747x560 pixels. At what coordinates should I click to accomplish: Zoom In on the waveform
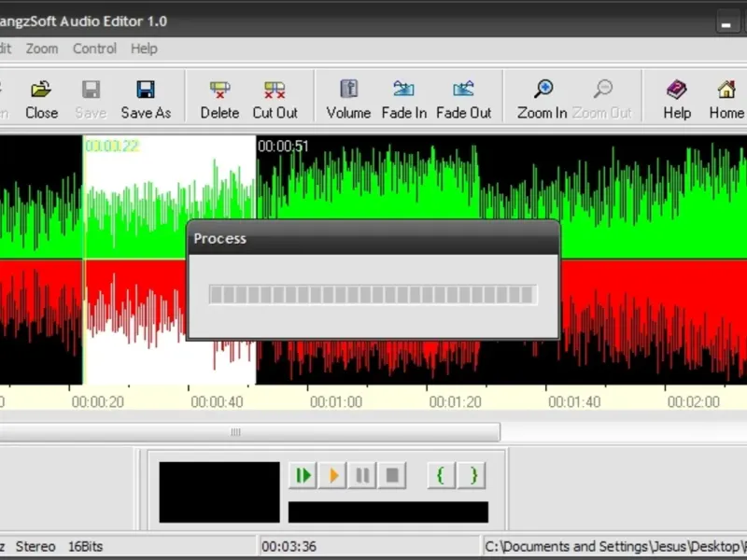543,100
